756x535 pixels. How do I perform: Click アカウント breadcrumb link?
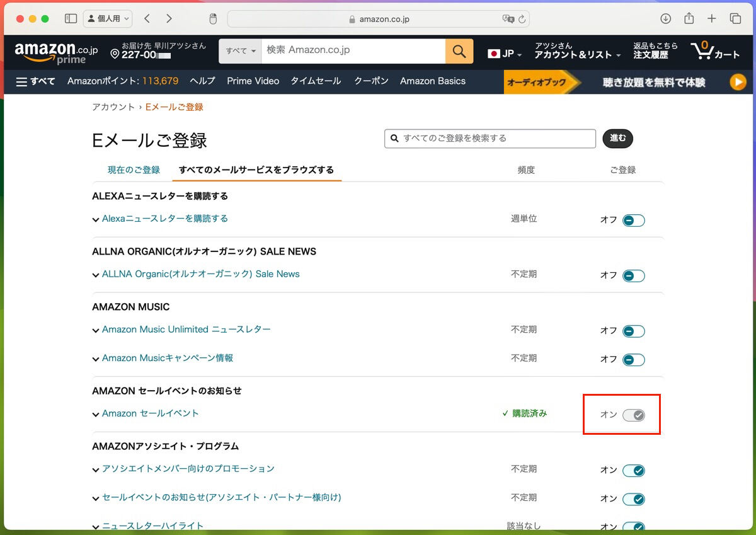(x=113, y=107)
